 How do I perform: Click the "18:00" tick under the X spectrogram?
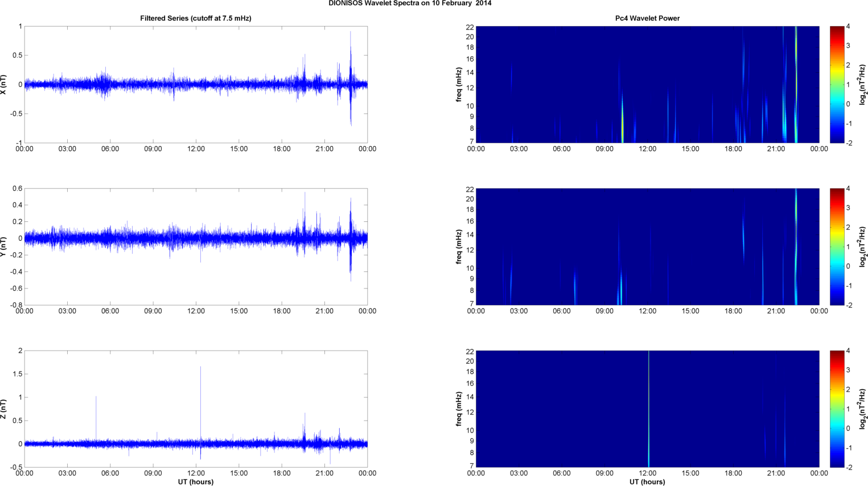pyautogui.click(x=733, y=149)
